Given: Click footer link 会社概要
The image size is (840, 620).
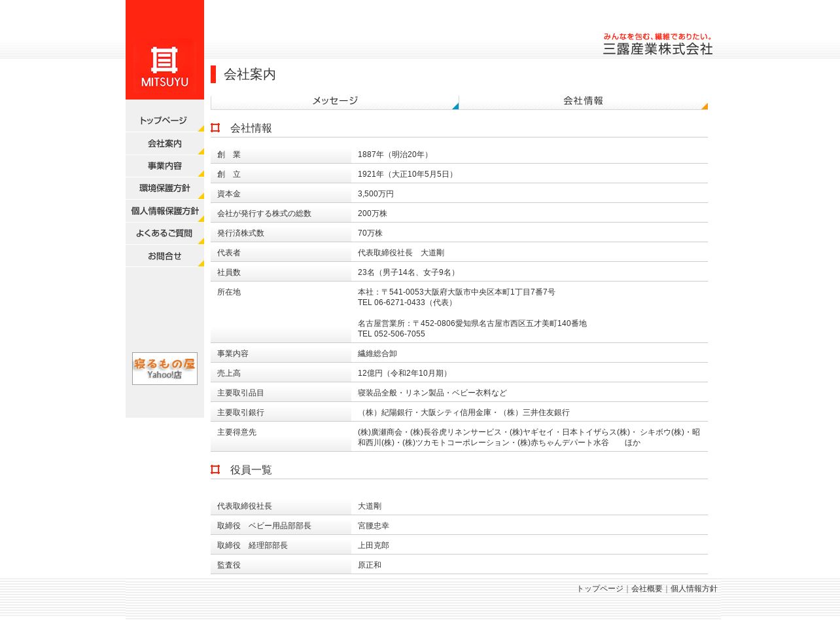Looking at the screenshot, I should click(x=647, y=589).
